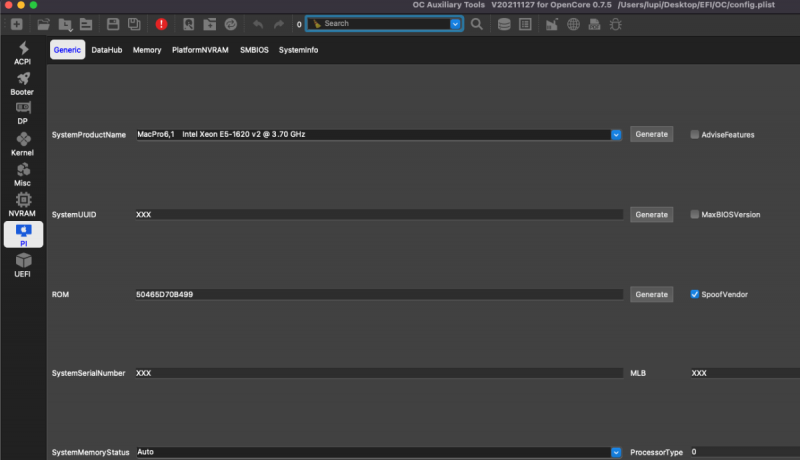Open the recent files folder icon
The width and height of the screenshot is (800, 460).
(x=65, y=24)
